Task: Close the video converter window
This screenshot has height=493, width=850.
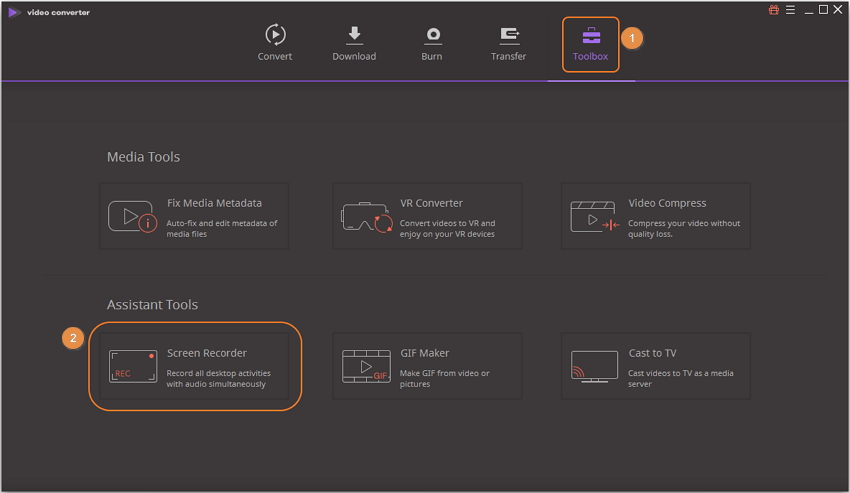Action: pyautogui.click(x=838, y=10)
